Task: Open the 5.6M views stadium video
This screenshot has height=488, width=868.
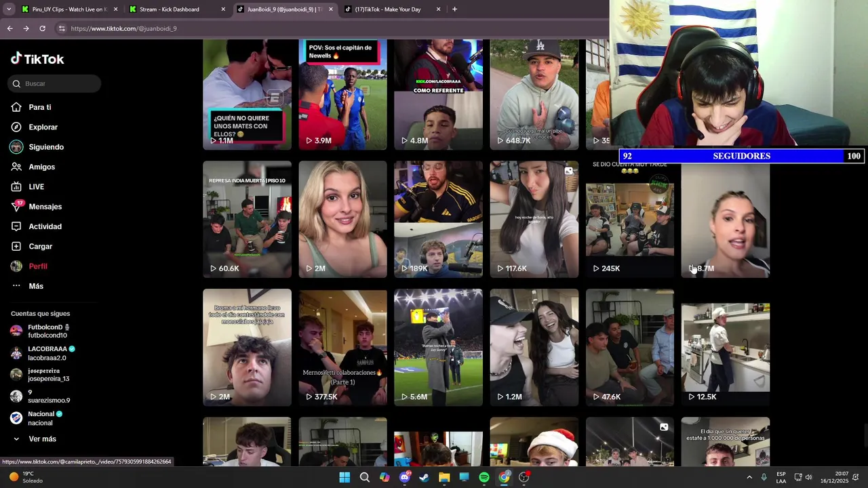Action: point(438,348)
